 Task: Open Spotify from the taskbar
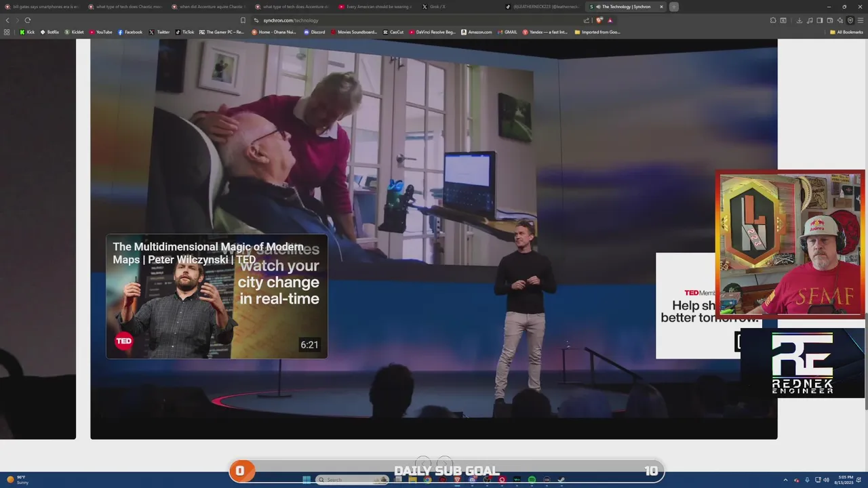tap(532, 480)
